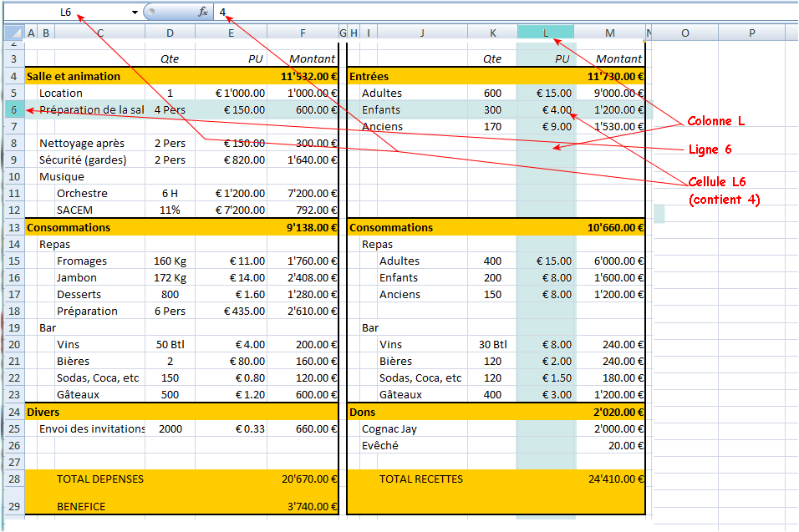
Task: Select the TOTAL RECETTES label cell
Action: 421,479
